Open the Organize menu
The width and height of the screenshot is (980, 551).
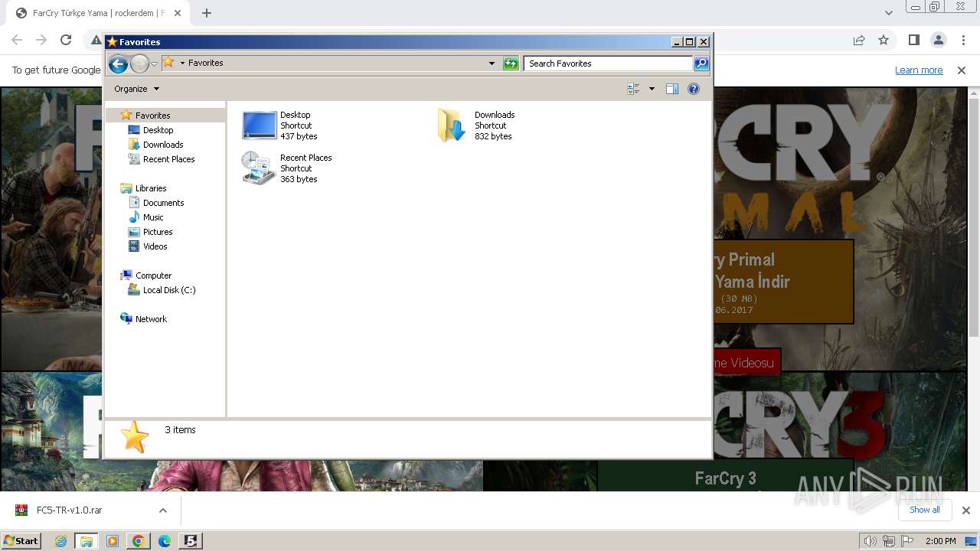click(x=137, y=89)
